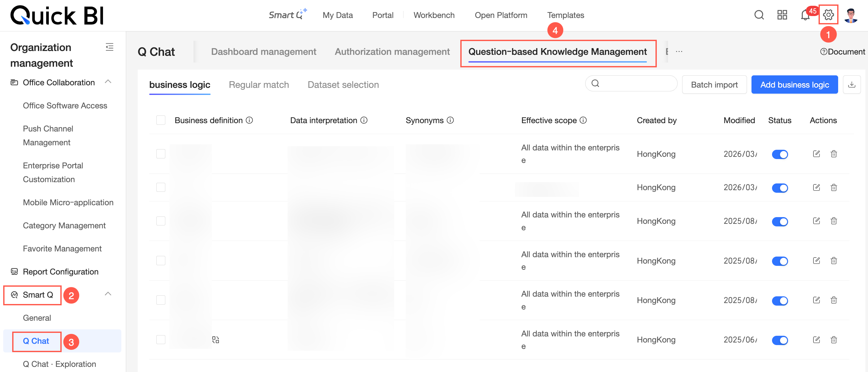Toggle status switch of the first 2026/03 row
Screen dimensions: 868x372
point(780,154)
